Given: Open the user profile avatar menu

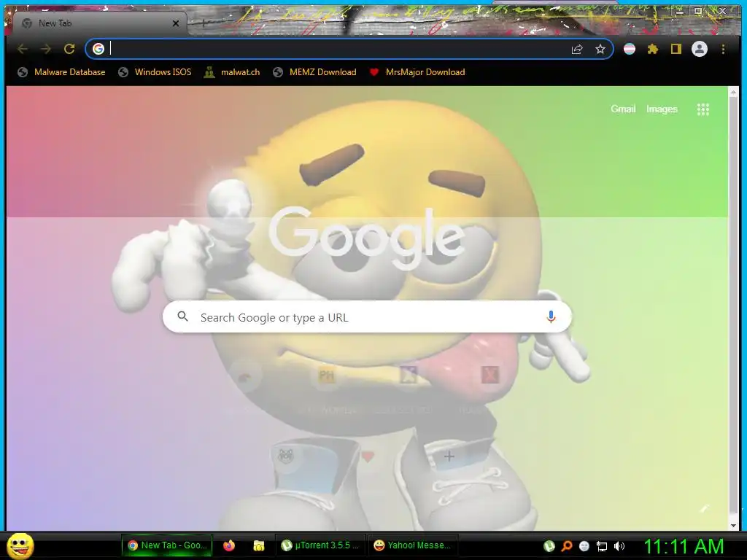Looking at the screenshot, I should click(x=700, y=49).
